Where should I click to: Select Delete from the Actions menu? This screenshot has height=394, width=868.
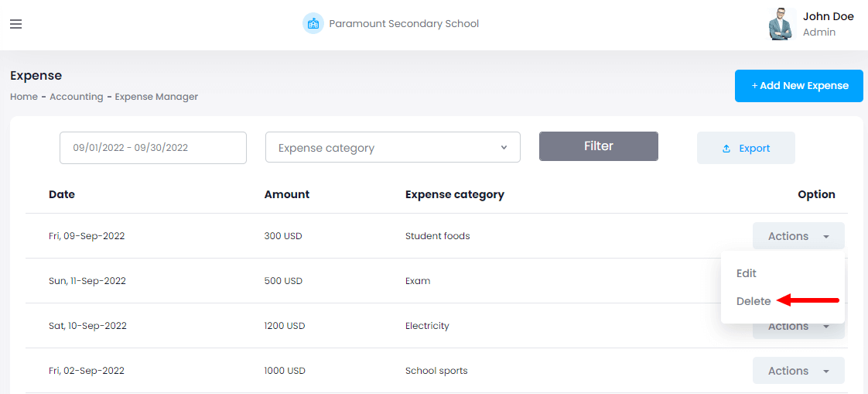coord(753,301)
